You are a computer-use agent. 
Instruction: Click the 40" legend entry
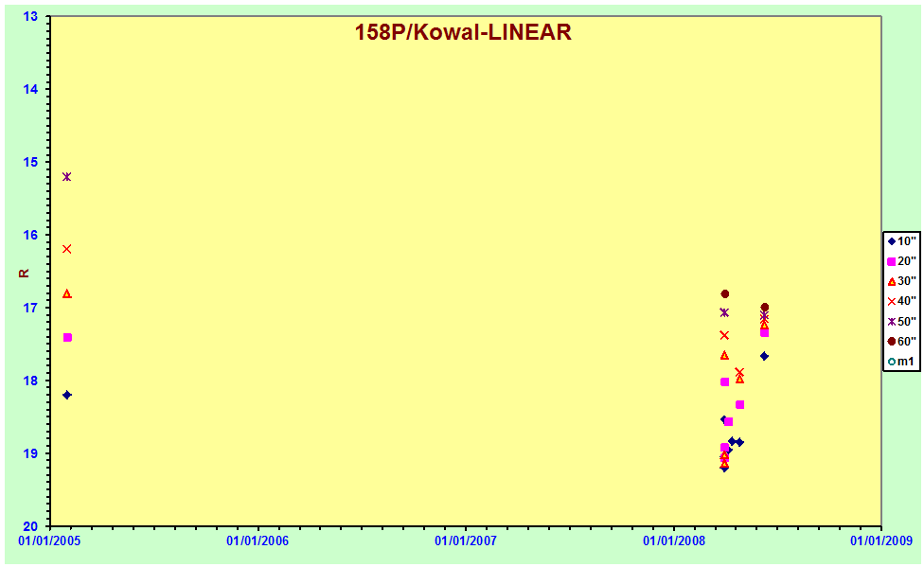point(901,301)
